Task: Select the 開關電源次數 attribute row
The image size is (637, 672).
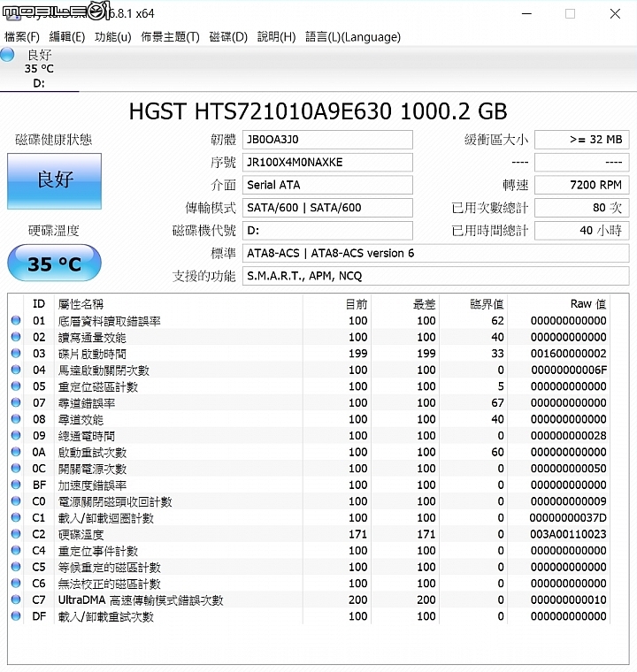Action: click(x=309, y=469)
